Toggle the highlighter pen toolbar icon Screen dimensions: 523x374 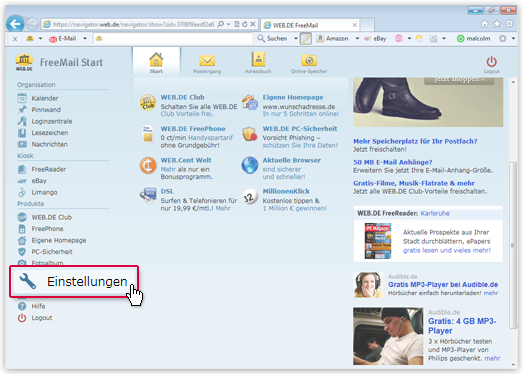[306, 39]
